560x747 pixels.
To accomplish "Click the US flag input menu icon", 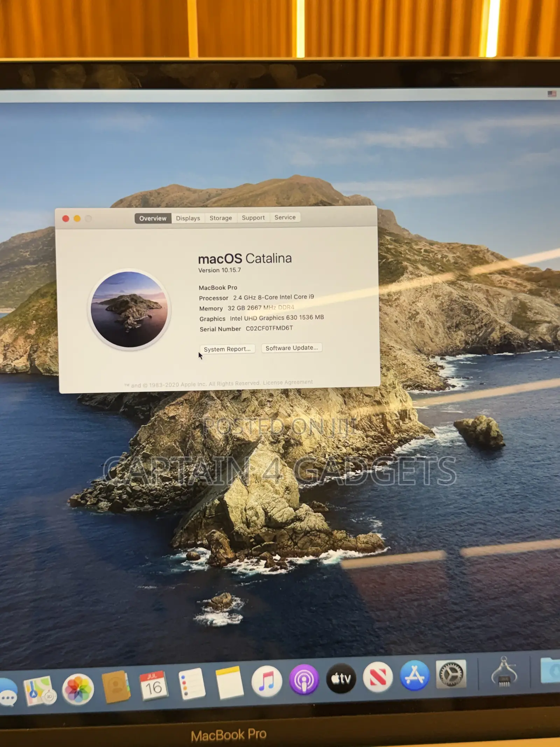I will 552,94.
